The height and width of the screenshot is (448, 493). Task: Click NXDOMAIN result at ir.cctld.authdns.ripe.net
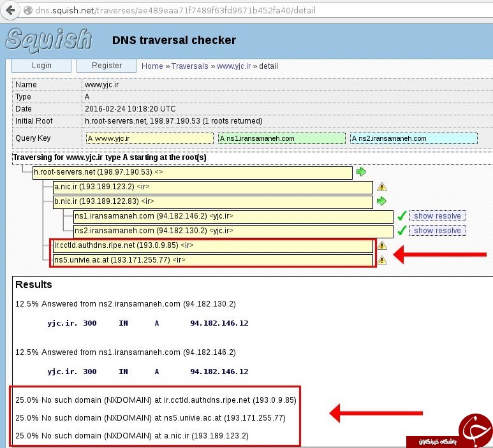coord(156,400)
